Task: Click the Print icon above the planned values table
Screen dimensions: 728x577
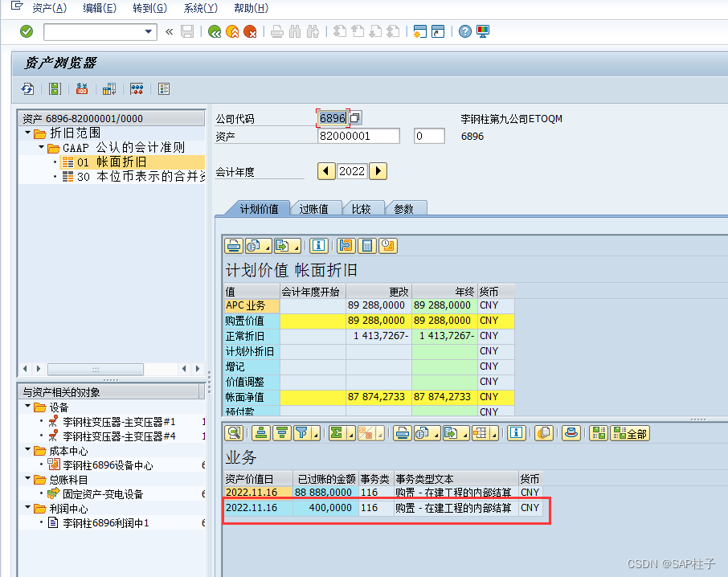Action: [234, 246]
